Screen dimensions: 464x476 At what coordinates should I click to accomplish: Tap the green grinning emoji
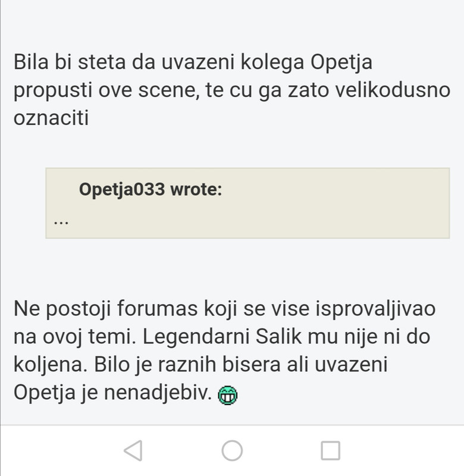(x=228, y=395)
